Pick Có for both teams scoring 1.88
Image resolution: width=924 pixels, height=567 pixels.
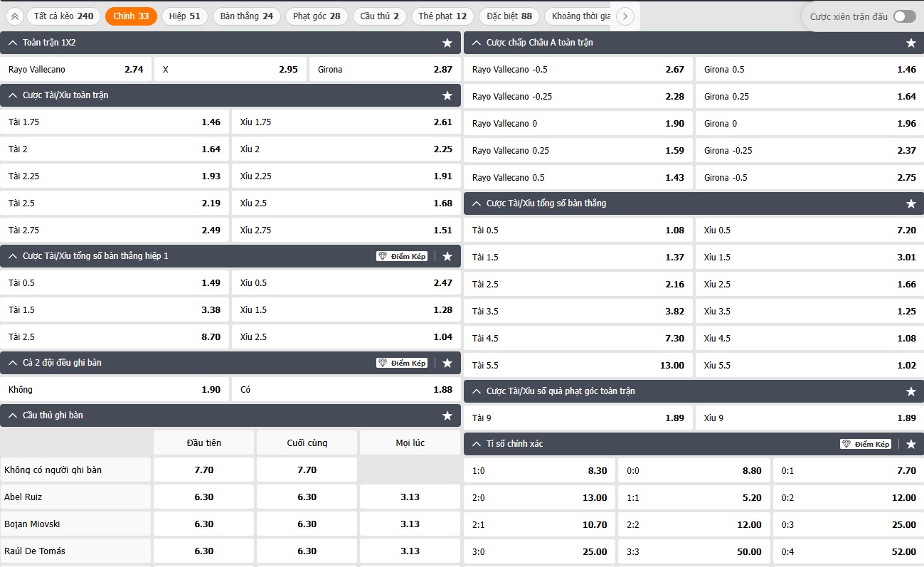point(346,390)
